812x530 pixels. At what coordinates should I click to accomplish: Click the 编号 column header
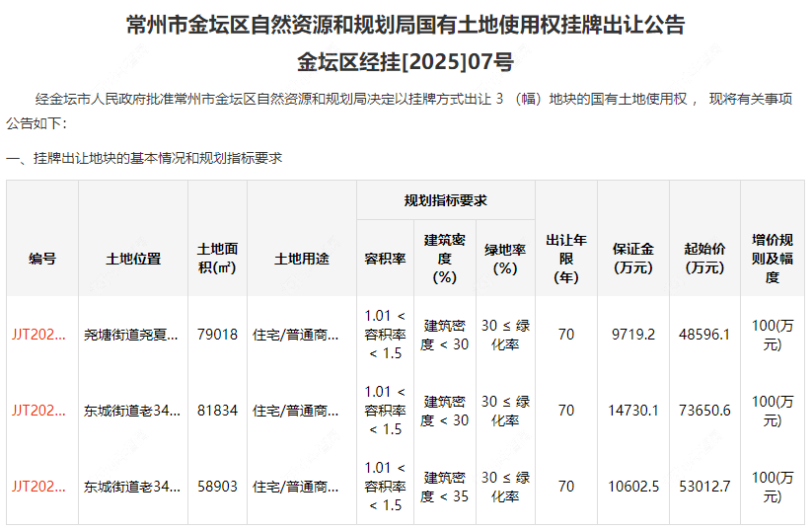click(x=42, y=259)
